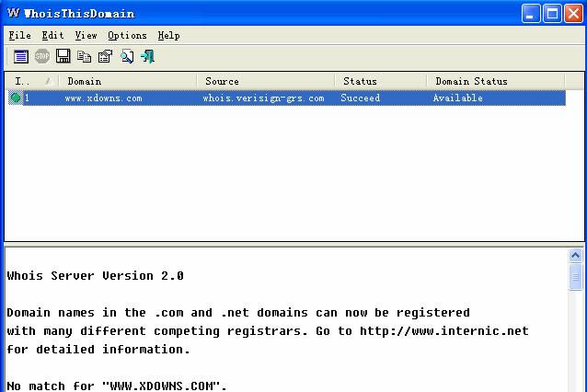Viewport: 587px width, 392px height.
Task: Sort list by the Status column header
Action: click(x=379, y=81)
